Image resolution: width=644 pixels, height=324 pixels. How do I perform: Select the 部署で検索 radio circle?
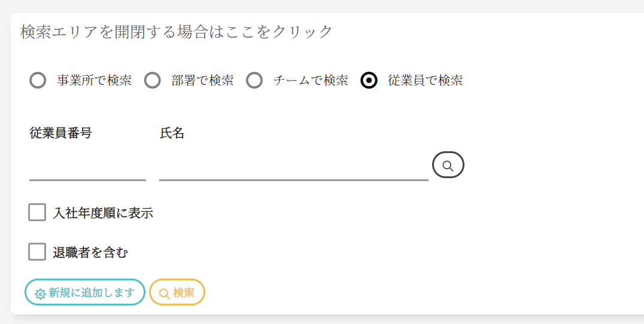153,80
